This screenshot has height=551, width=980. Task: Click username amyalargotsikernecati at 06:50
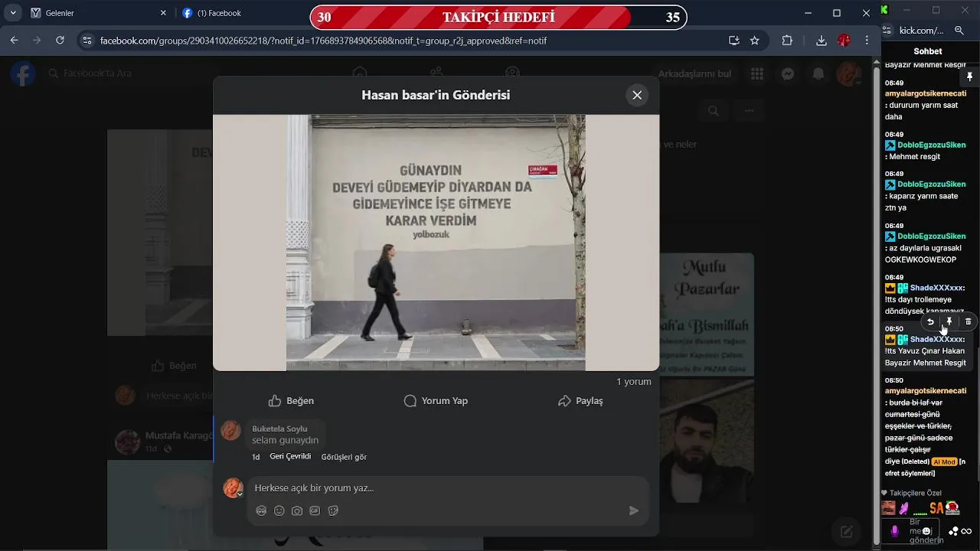(x=926, y=390)
